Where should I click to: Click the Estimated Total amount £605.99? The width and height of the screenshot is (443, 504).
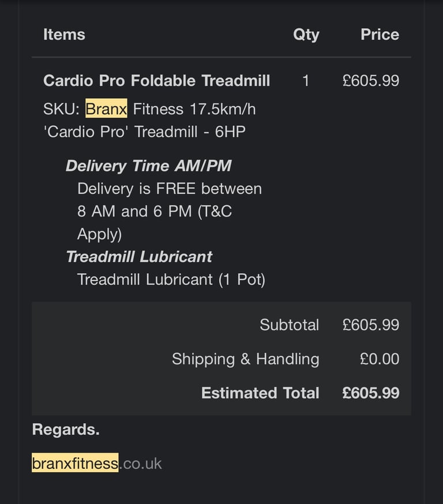point(371,393)
